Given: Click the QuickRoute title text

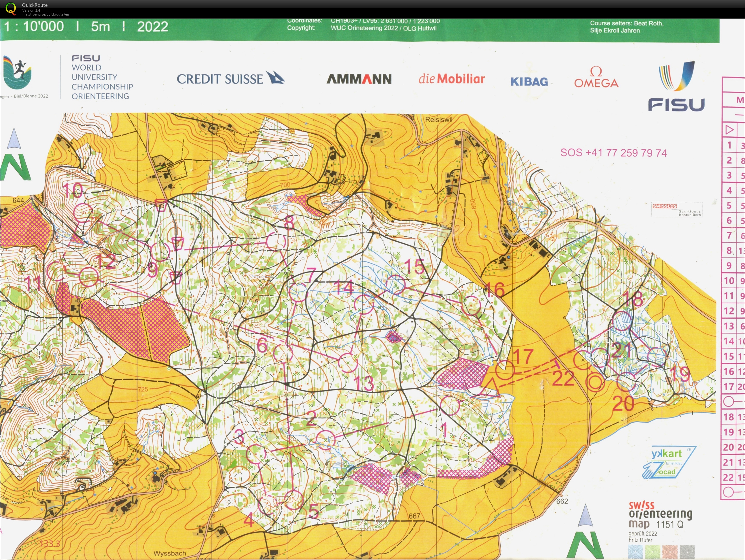Looking at the screenshot, I should point(35,5).
